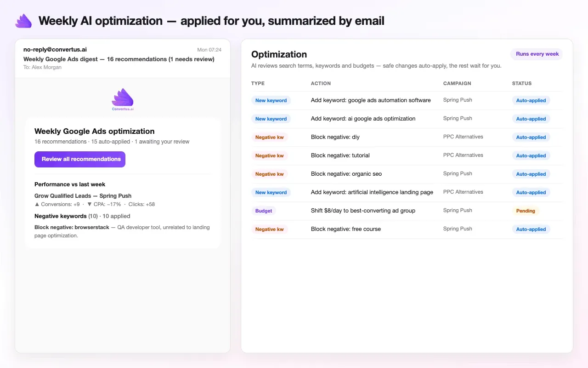The width and height of the screenshot is (588, 368).
Task: Click the TYPE column header
Action: point(258,84)
